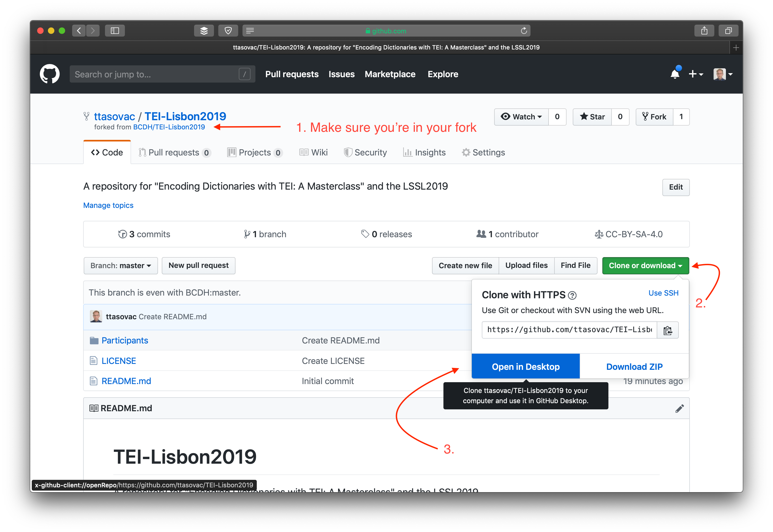Viewport: 773px width, 532px height.
Task: Open the plus create-new menu
Action: [x=696, y=74]
